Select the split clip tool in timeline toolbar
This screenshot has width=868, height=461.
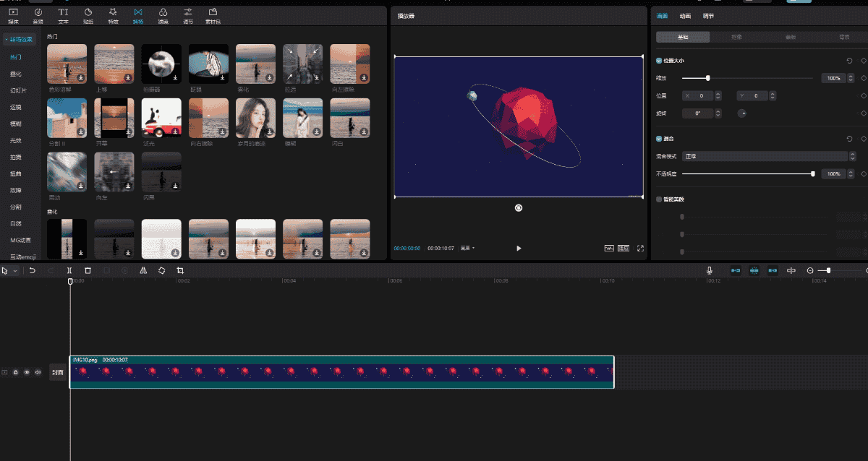click(69, 270)
